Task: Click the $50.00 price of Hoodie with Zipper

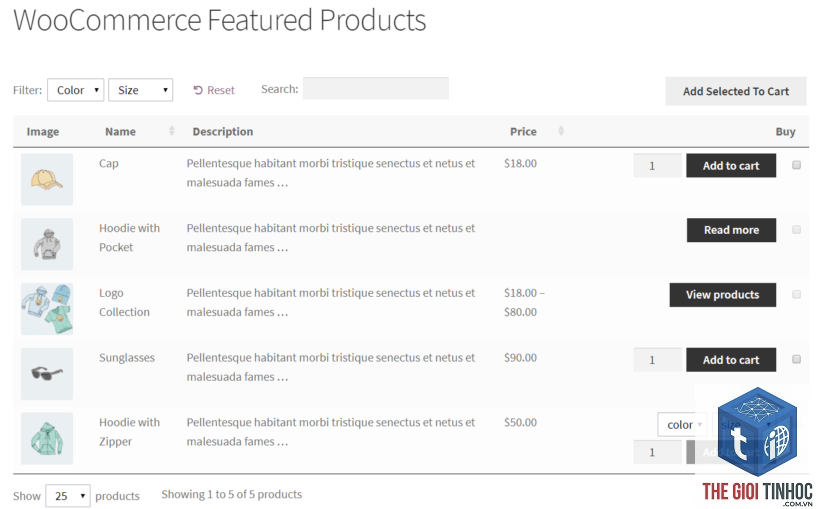Action: 520,422
